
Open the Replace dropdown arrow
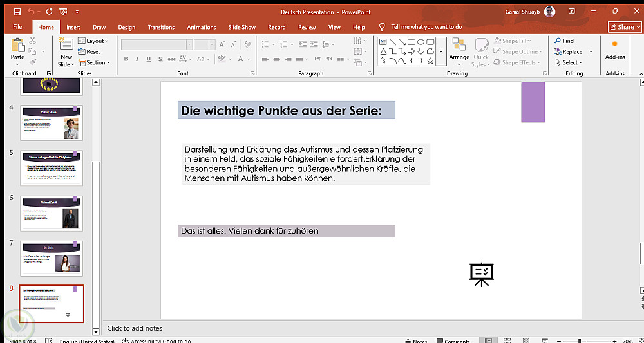pos(591,51)
